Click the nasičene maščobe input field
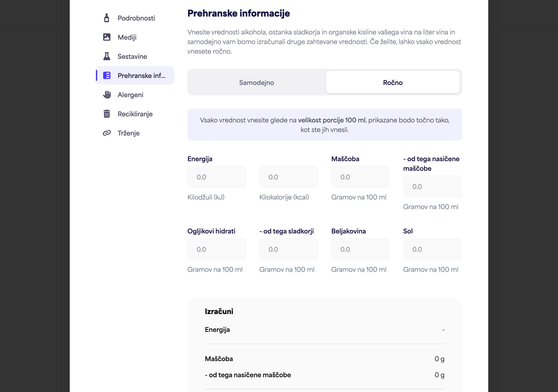Image resolution: width=558 pixels, height=392 pixels. click(x=433, y=187)
